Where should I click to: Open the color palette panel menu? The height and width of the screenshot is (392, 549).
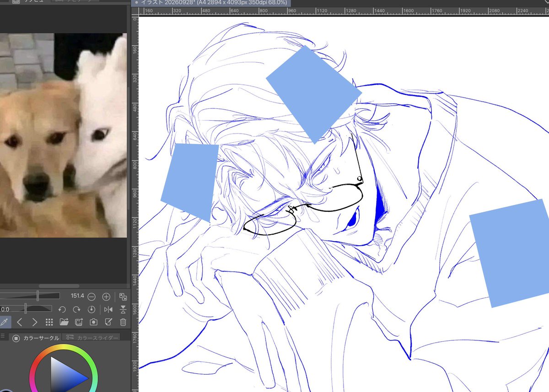(x=3, y=336)
